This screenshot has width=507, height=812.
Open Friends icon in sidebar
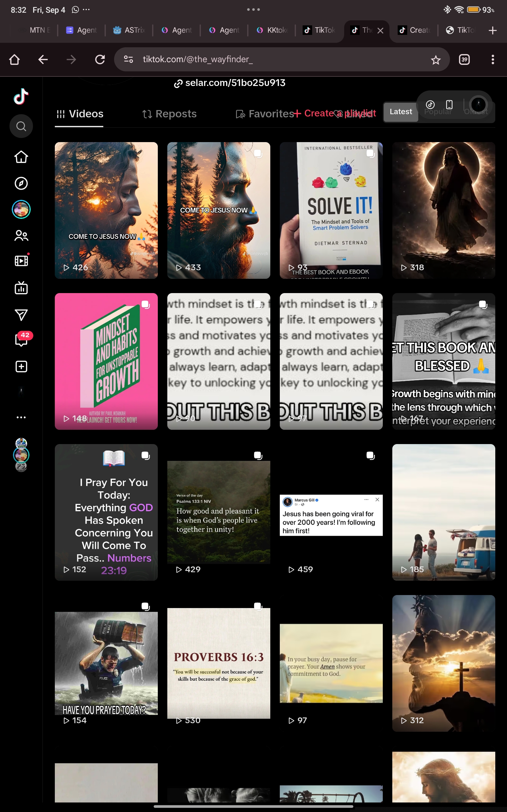(21, 236)
